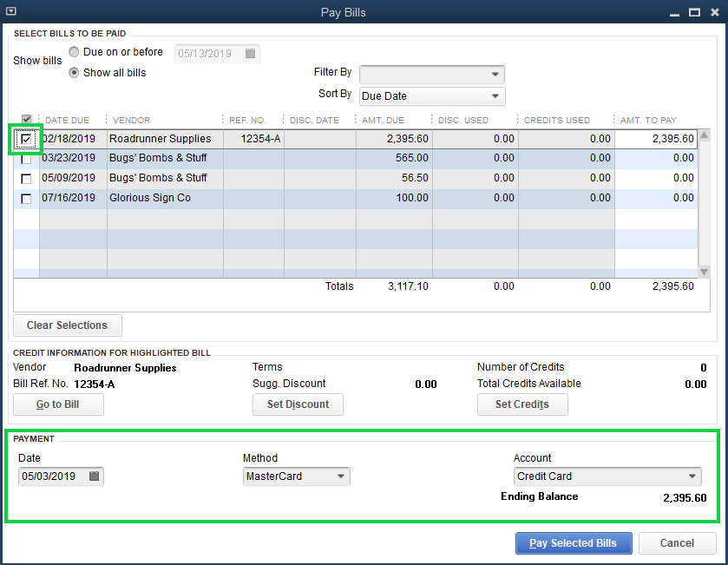The height and width of the screenshot is (565, 728).
Task: Click the scrollbar up arrow
Action: pos(705,135)
